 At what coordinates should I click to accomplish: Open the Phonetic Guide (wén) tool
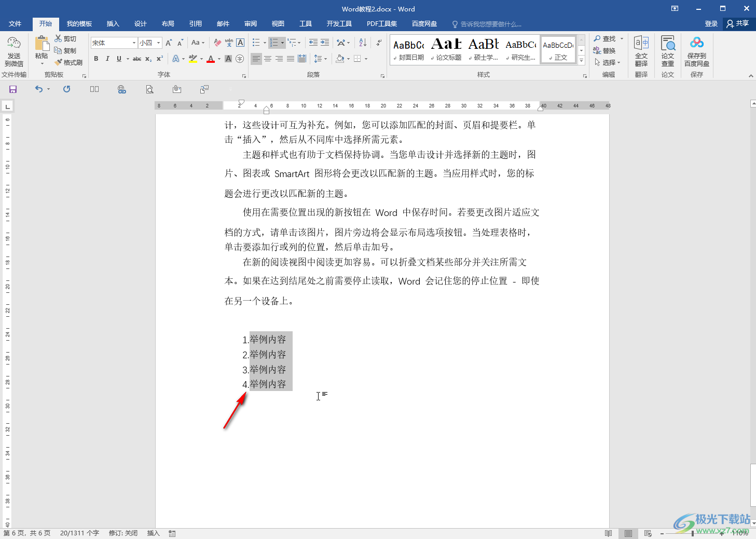pyautogui.click(x=229, y=43)
